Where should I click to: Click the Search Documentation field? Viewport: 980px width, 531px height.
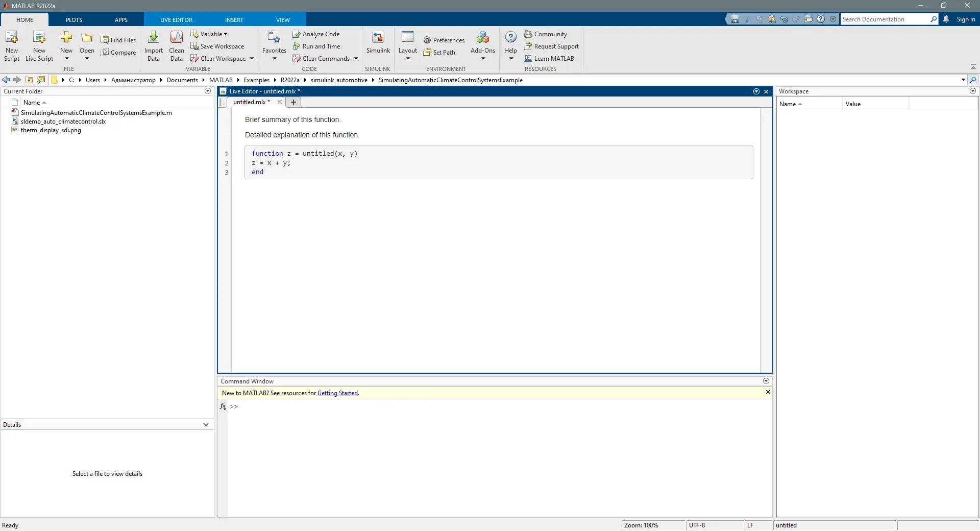[x=886, y=19]
